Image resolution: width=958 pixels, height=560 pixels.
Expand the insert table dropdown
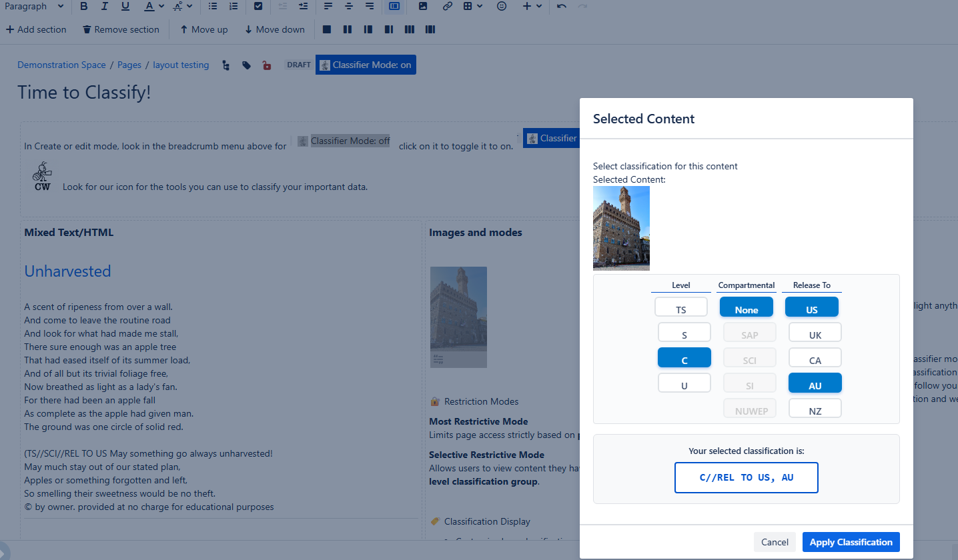pos(480,7)
